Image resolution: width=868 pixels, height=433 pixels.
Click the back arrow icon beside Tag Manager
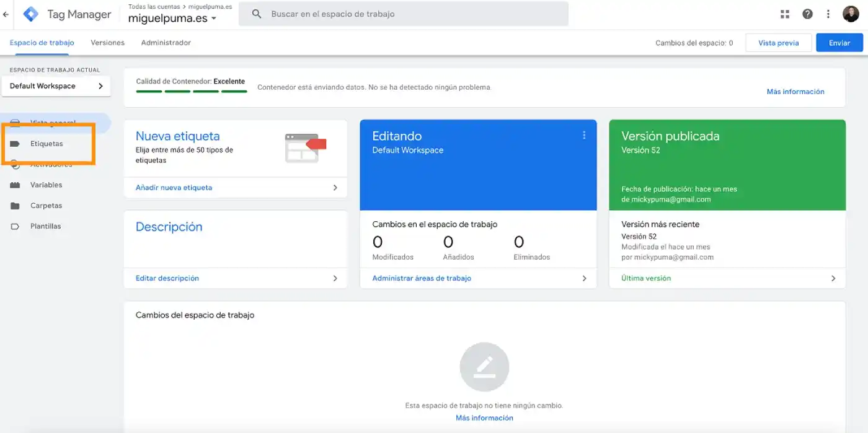pyautogui.click(x=6, y=14)
